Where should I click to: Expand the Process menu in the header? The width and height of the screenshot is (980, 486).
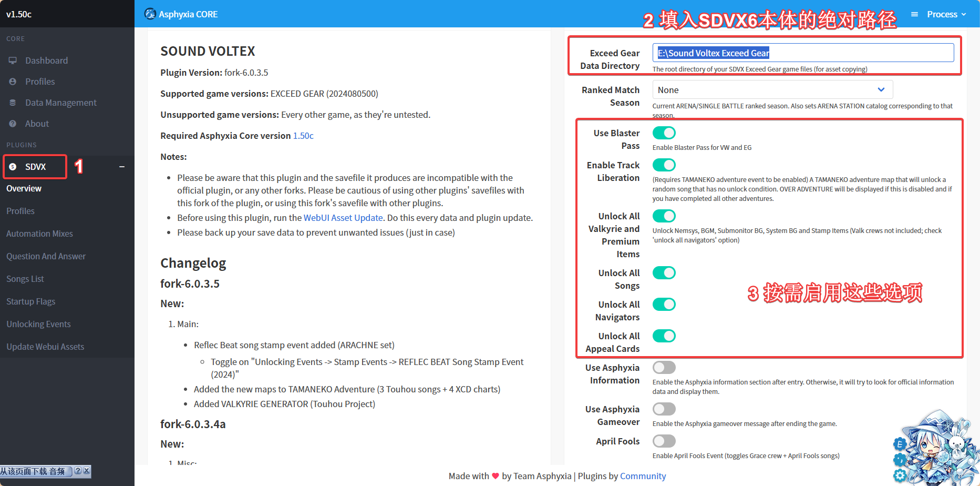pos(946,14)
